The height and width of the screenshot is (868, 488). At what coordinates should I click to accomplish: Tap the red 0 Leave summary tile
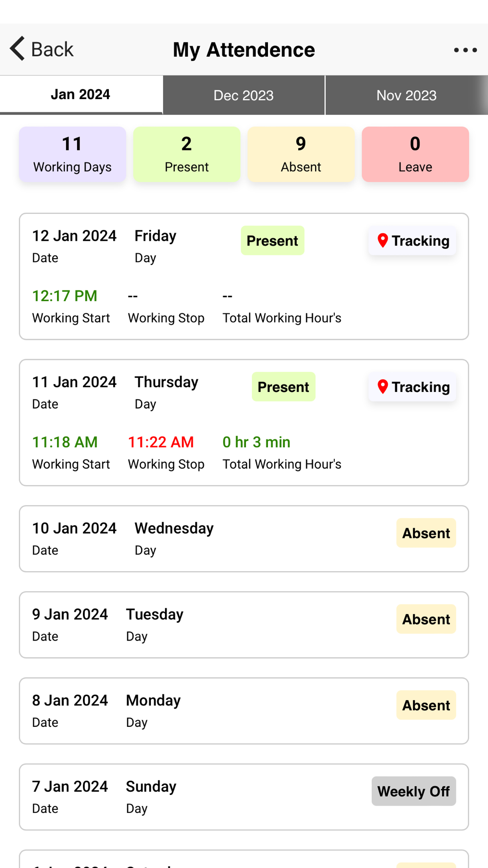(x=415, y=154)
